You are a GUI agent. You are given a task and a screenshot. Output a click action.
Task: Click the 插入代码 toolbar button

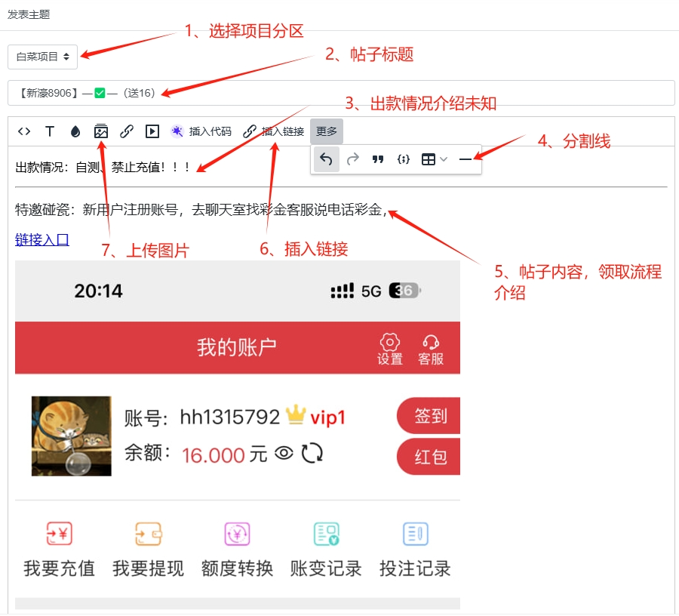pos(201,131)
